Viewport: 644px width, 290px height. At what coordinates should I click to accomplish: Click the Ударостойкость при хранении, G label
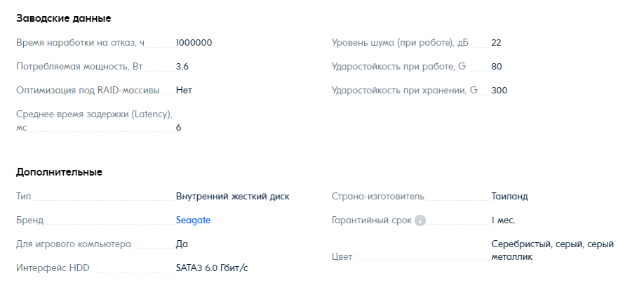point(404,91)
